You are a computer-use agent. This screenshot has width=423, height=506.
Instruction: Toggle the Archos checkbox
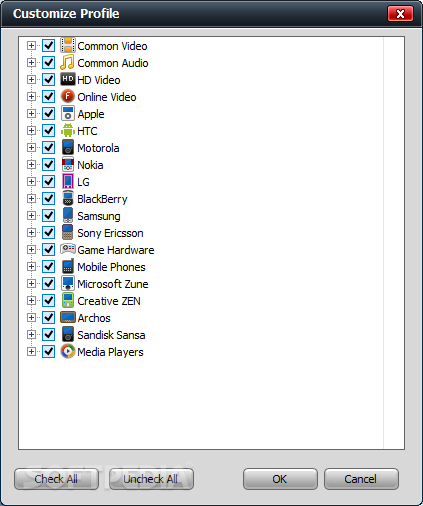pos(49,317)
